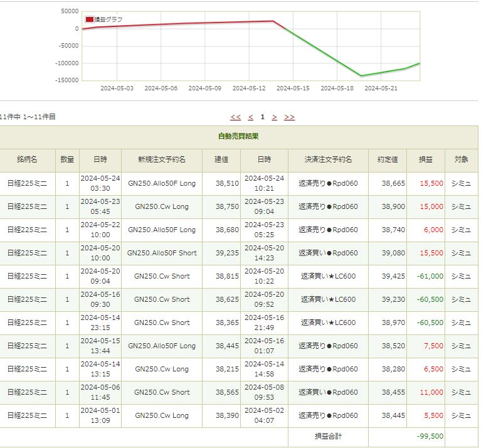Select current page number 1
Viewport: 486px width, 448px height.
tap(263, 117)
